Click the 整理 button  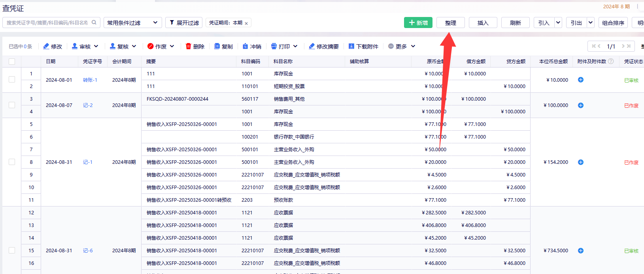(x=451, y=23)
